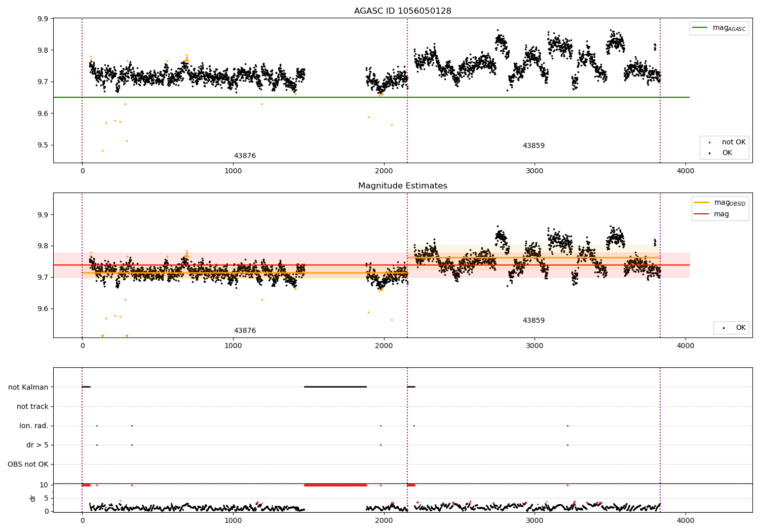Click the 'not Kalman' row label

click(x=28, y=387)
